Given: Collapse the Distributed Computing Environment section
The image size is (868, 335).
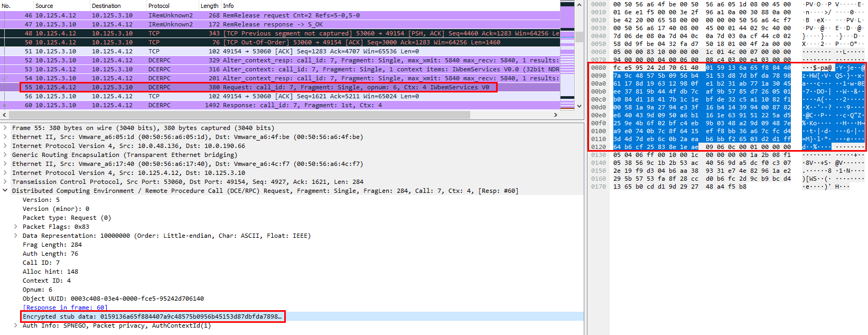Looking at the screenshot, I should 5,191.
